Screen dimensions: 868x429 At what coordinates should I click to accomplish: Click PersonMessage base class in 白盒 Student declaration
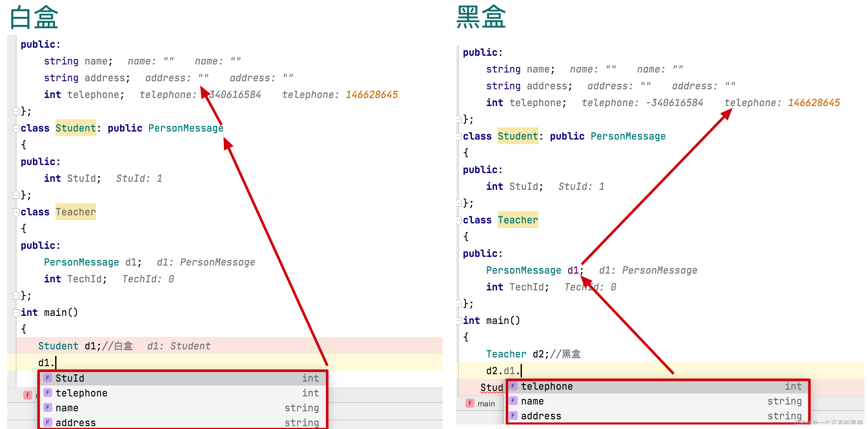click(186, 128)
